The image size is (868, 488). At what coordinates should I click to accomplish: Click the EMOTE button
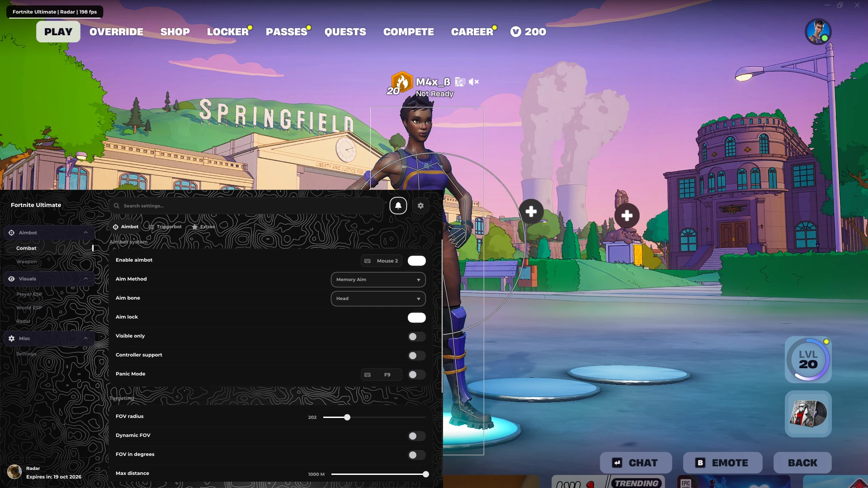click(723, 463)
